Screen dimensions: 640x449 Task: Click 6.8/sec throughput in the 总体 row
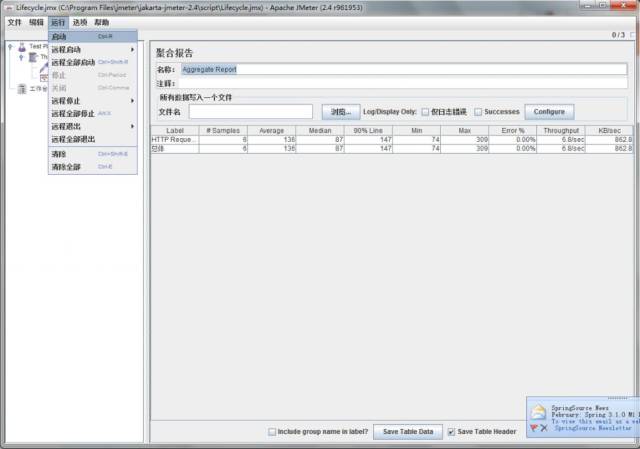point(561,149)
